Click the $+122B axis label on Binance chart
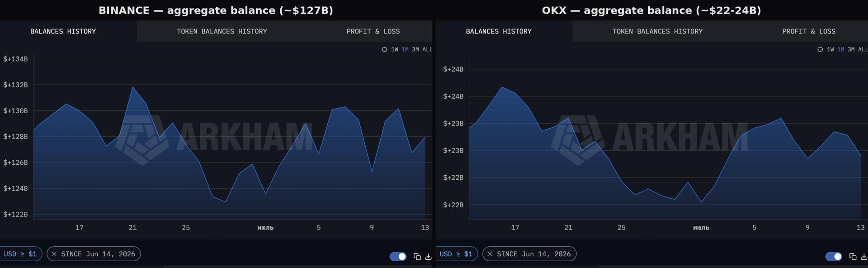 (x=15, y=214)
